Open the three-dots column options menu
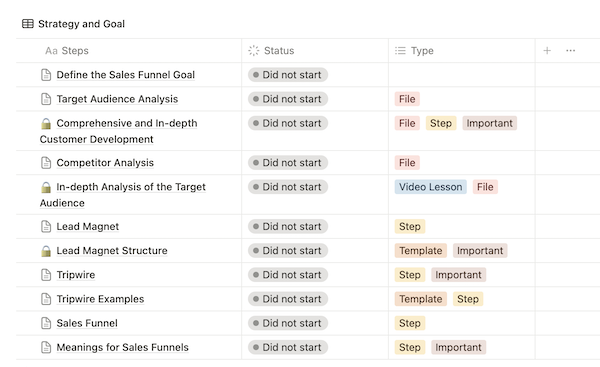The height and width of the screenshot is (367, 600). pyautogui.click(x=571, y=51)
